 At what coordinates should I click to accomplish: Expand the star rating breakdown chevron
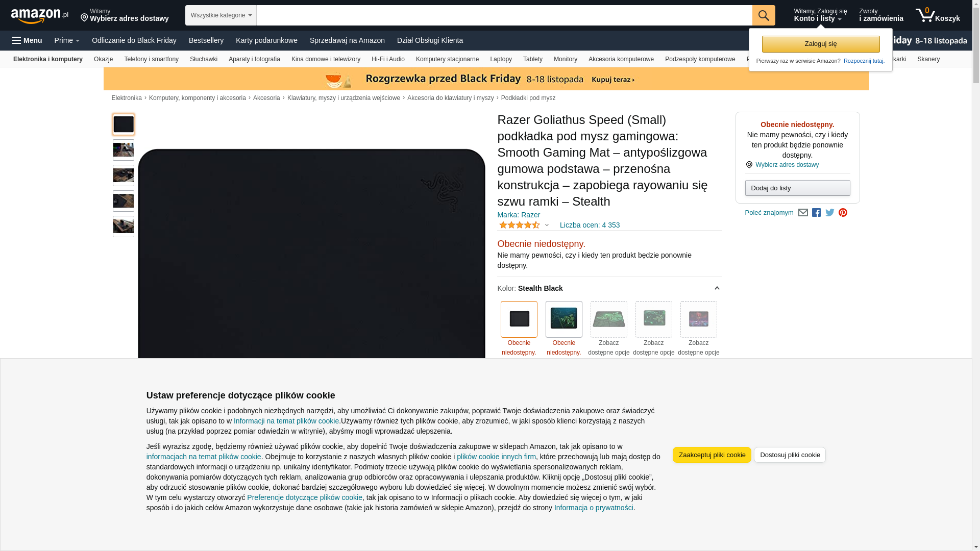pos(547,225)
